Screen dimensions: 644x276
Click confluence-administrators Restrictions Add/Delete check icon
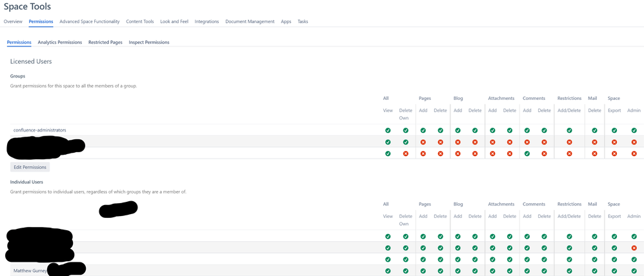click(x=569, y=130)
